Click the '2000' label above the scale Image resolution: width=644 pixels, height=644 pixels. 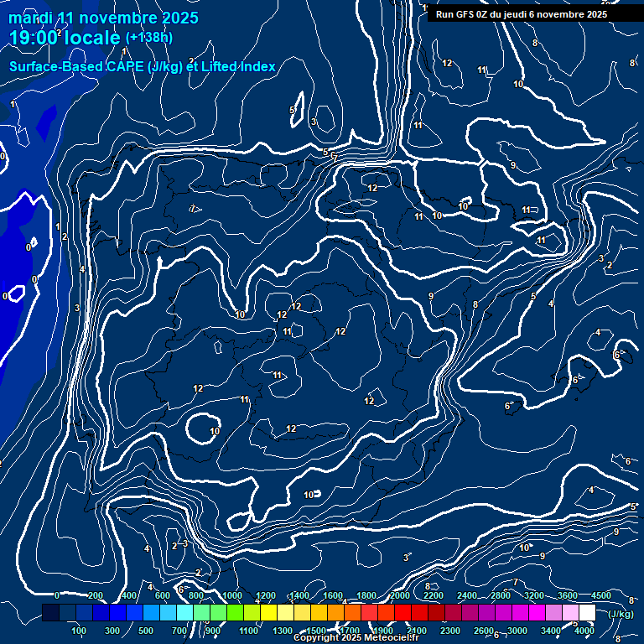click(400, 595)
